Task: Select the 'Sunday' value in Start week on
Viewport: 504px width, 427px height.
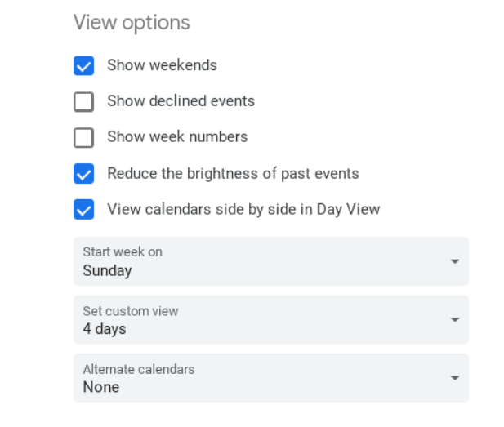Action: [107, 271]
